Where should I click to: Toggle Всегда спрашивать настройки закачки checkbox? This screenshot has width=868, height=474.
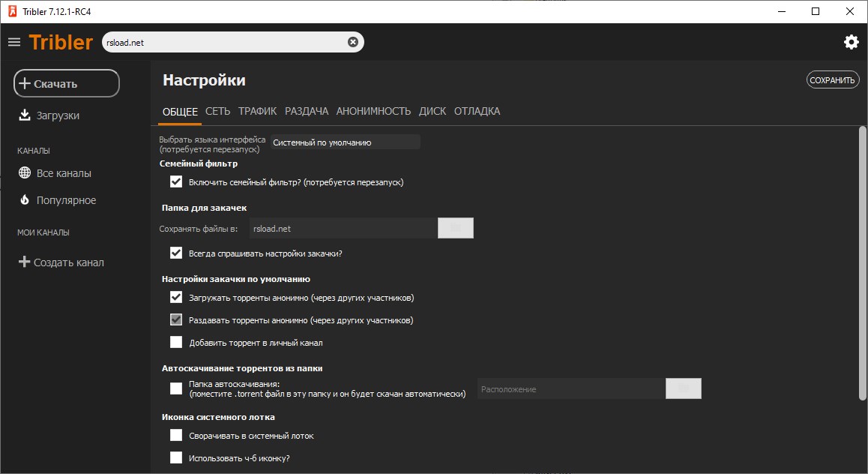[x=176, y=253]
